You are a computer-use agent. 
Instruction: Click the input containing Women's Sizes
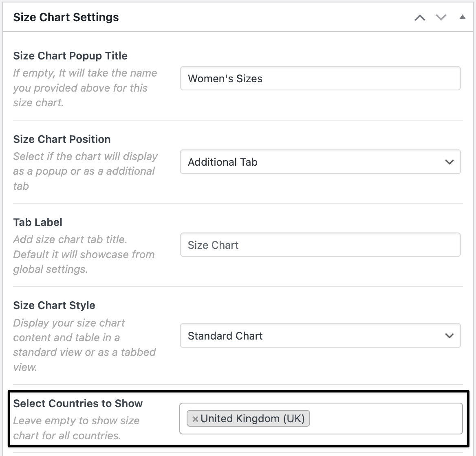click(x=320, y=78)
